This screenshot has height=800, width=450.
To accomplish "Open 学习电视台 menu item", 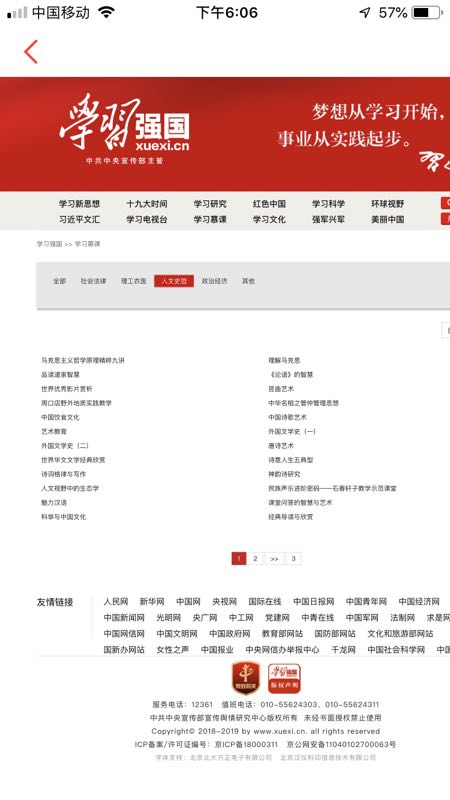I will [x=146, y=219].
